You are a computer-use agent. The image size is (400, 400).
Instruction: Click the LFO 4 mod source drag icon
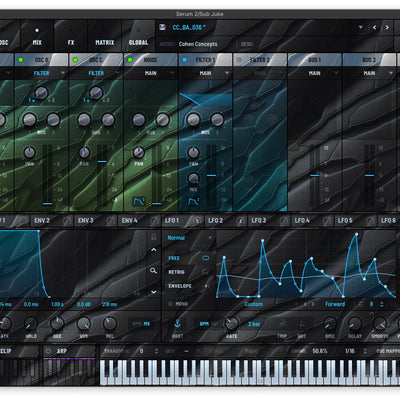(327, 220)
